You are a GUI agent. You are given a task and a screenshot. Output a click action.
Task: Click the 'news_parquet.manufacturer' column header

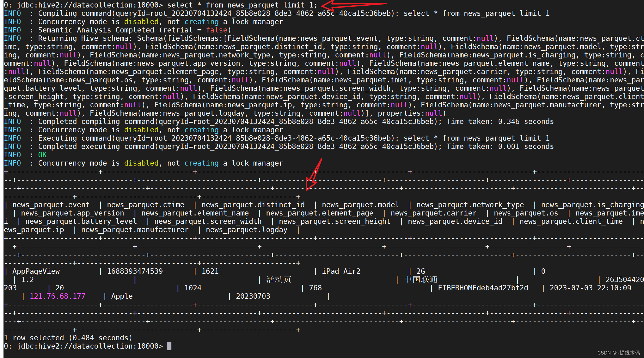tap(135, 230)
